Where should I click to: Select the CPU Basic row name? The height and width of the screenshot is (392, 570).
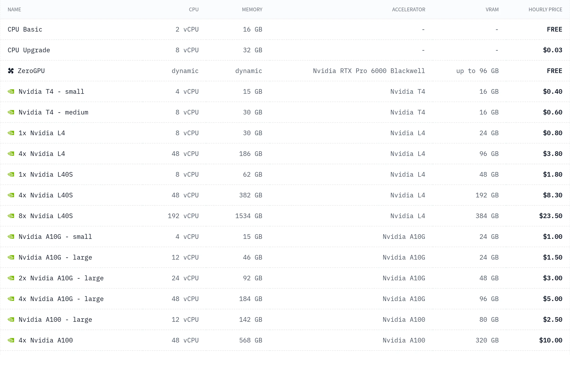pyautogui.click(x=25, y=29)
